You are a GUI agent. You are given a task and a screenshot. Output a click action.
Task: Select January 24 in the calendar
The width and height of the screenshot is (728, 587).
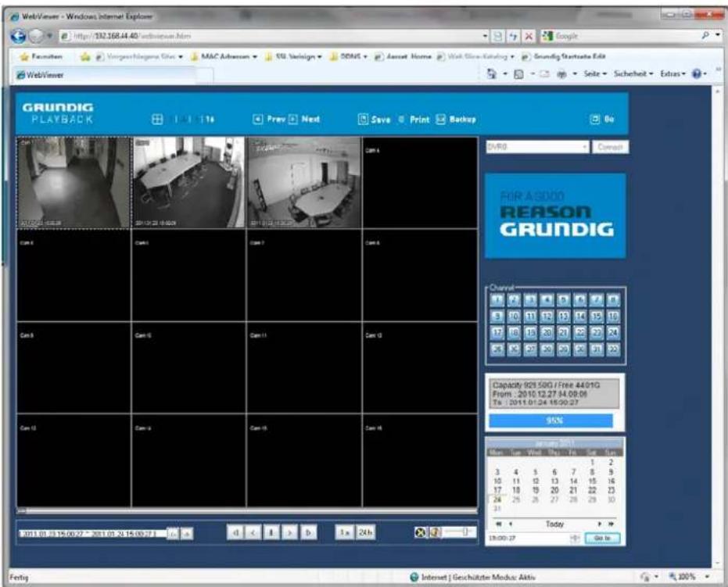(x=497, y=499)
